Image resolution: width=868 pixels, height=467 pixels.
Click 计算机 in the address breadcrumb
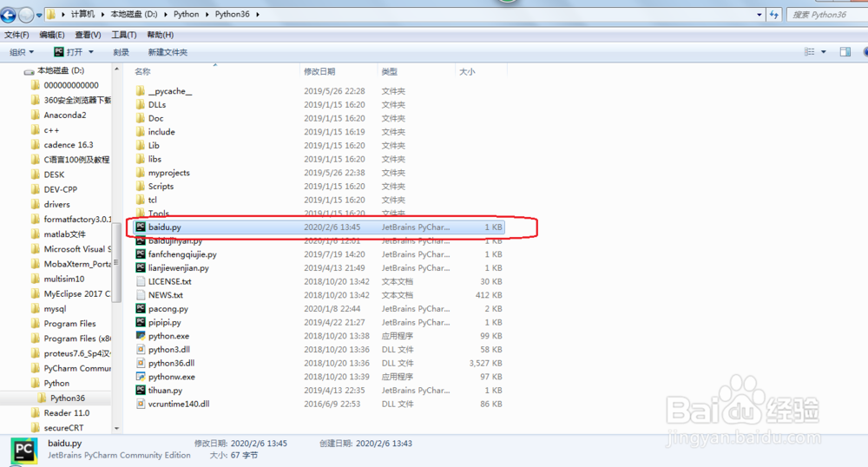pos(82,15)
